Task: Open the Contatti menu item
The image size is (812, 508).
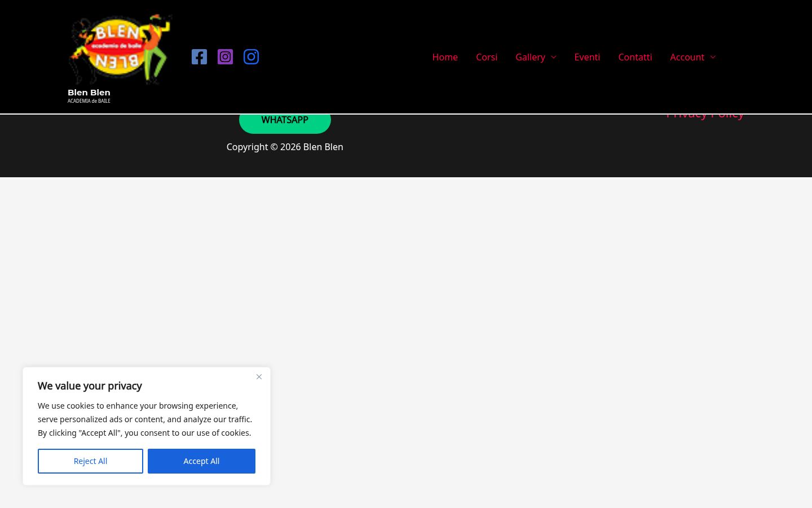Action: (x=635, y=57)
